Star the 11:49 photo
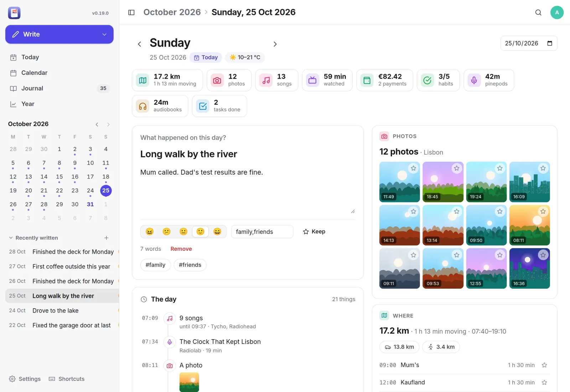 pyautogui.click(x=413, y=168)
